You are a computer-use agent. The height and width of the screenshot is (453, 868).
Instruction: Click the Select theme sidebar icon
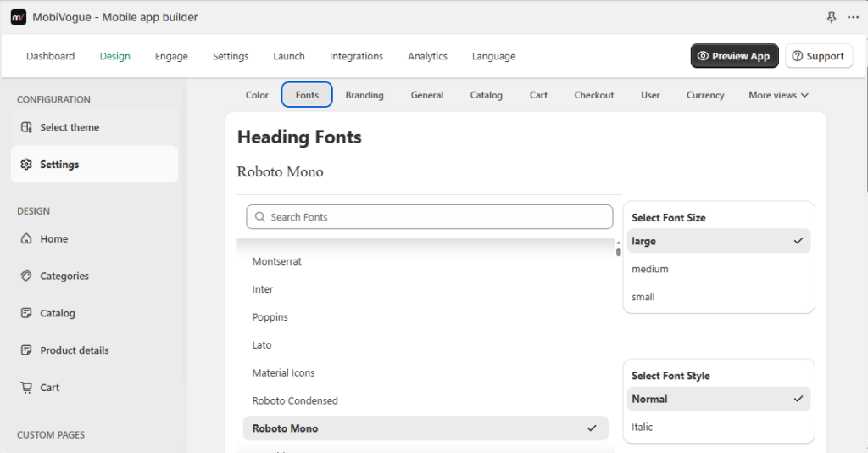click(26, 127)
